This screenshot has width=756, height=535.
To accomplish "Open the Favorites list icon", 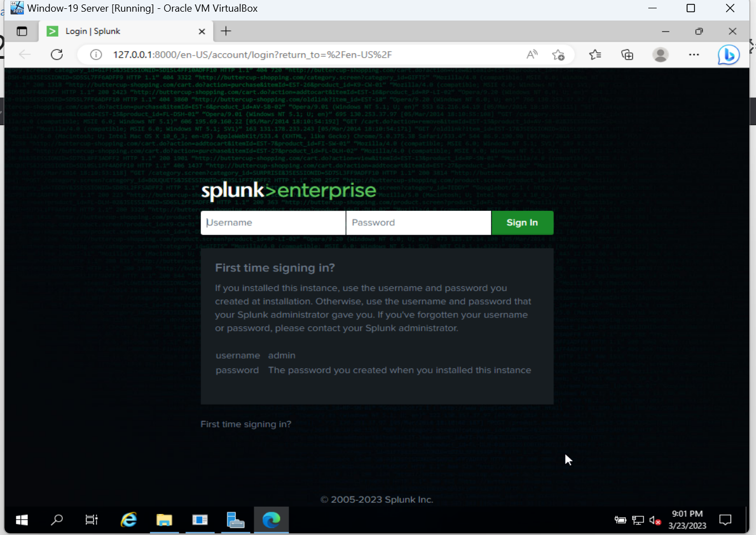I will (595, 54).
